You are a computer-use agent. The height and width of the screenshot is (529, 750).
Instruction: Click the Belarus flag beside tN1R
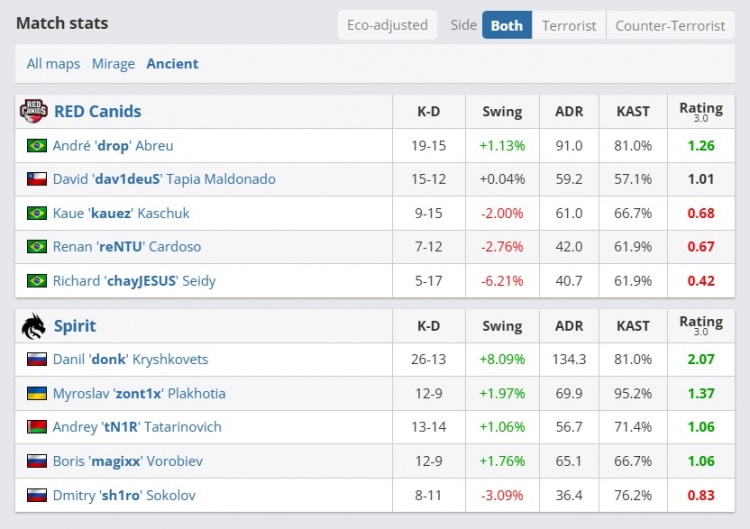pyautogui.click(x=37, y=427)
